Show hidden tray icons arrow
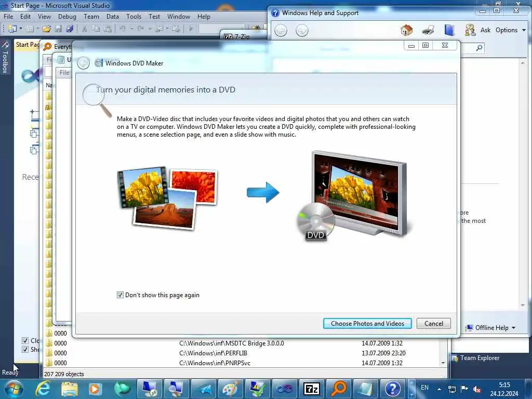532x399 pixels. click(x=439, y=389)
